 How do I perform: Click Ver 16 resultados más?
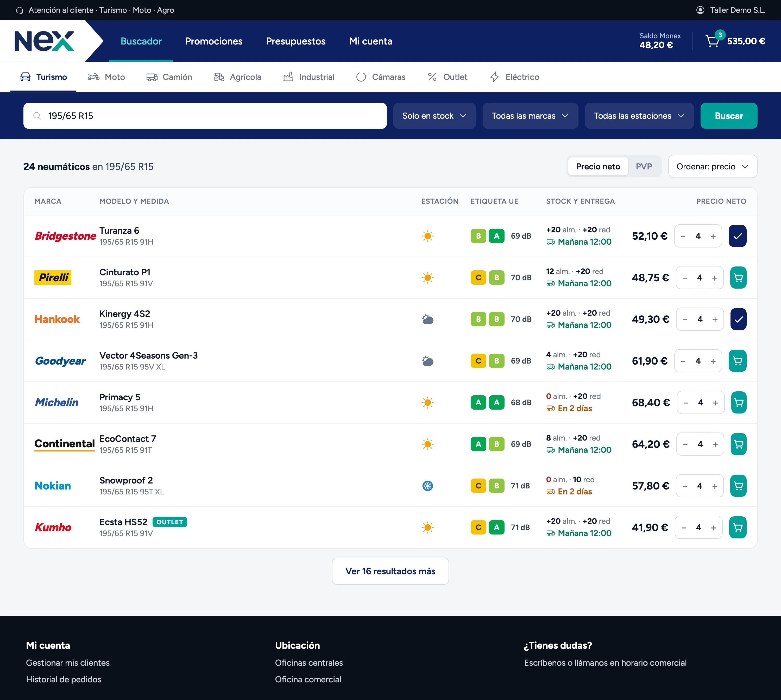390,571
